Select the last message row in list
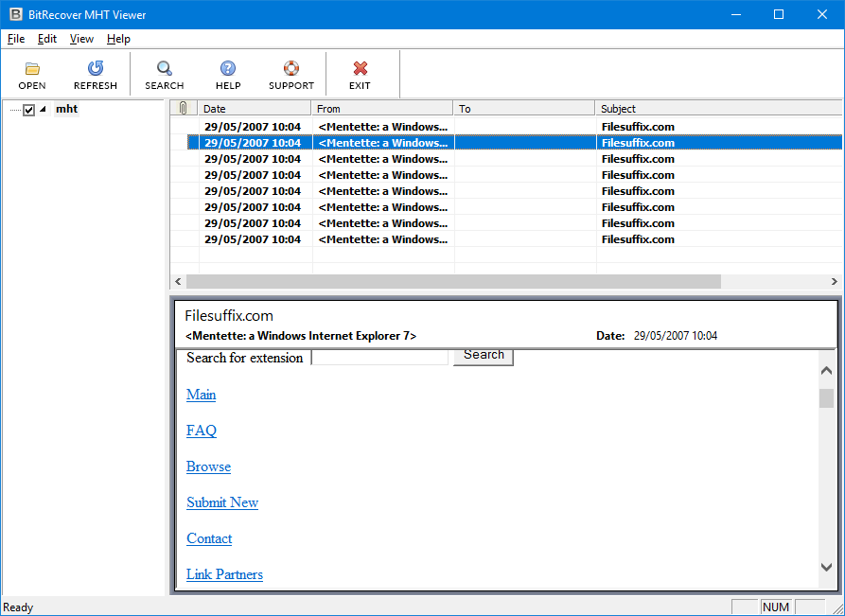The width and height of the screenshot is (845, 616). 506,239
